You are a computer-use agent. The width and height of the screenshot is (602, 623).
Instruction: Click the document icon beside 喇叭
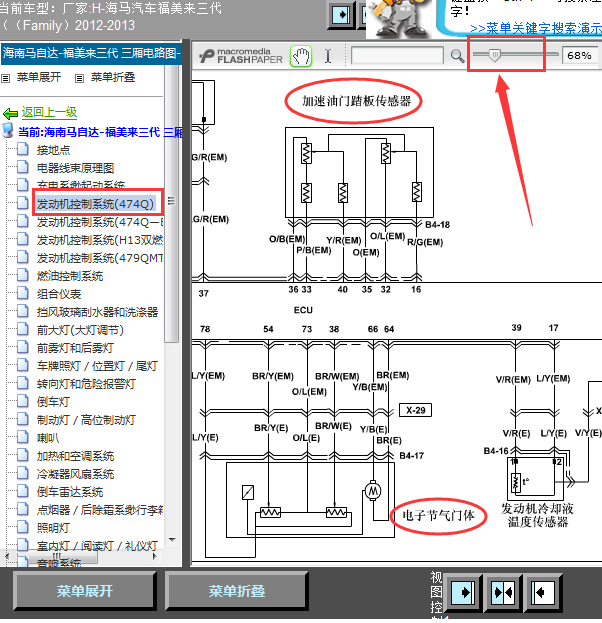pyautogui.click(x=23, y=437)
